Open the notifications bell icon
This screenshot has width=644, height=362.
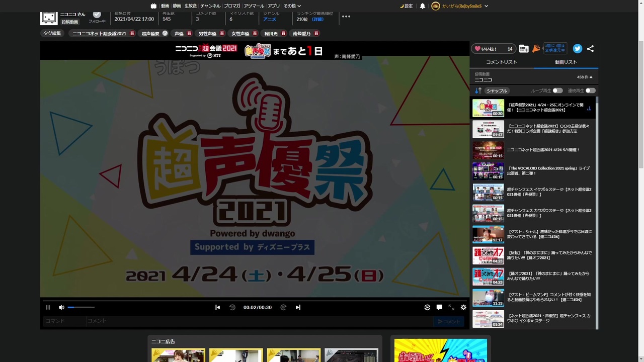[x=423, y=6]
